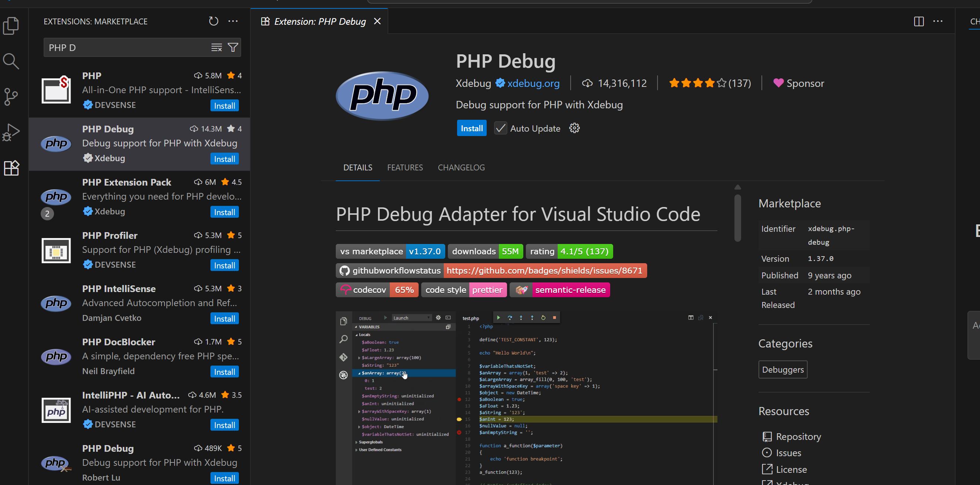The height and width of the screenshot is (485, 980).
Task: Install PHP Debug from the details page
Action: click(x=472, y=128)
